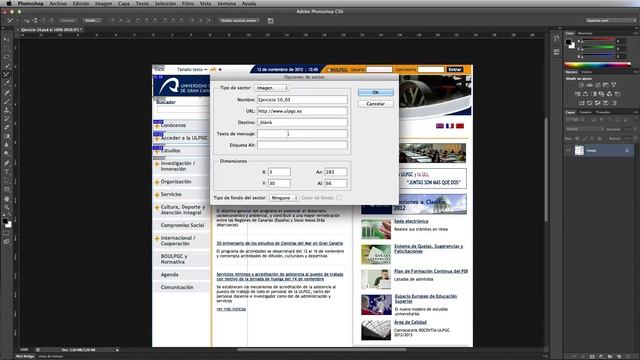
Task: Select the Horizontal Type tool
Action: click(7, 172)
